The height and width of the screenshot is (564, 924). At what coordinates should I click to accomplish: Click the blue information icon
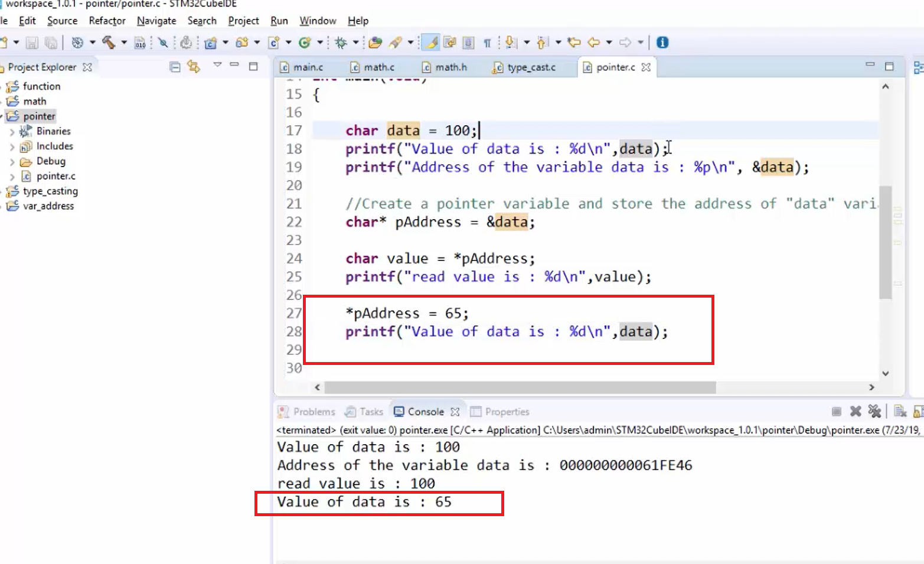click(x=662, y=43)
